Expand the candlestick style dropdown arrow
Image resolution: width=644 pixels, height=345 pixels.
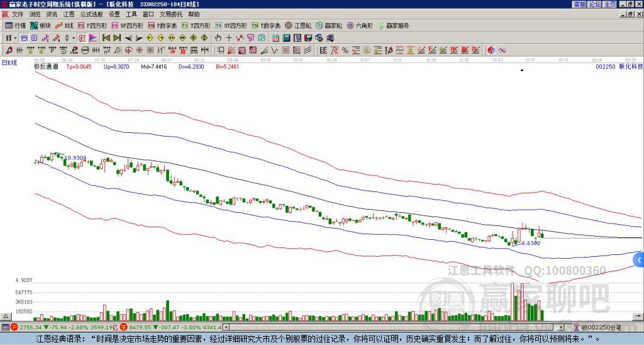pyautogui.click(x=74, y=38)
